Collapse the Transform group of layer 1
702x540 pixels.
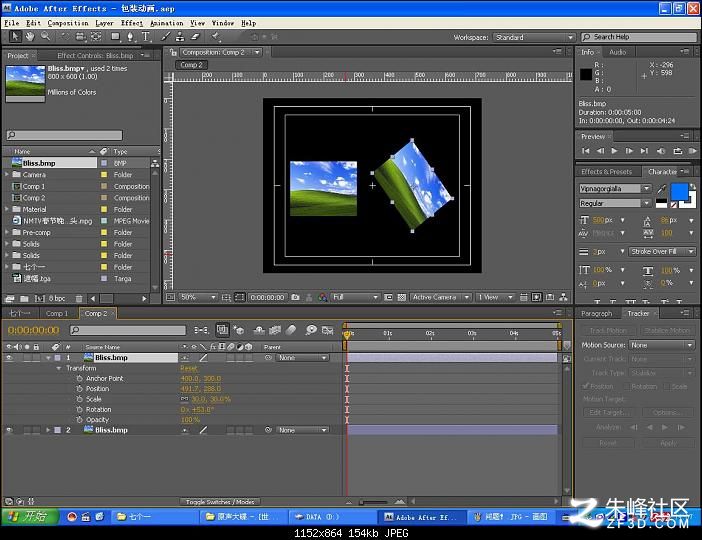pyautogui.click(x=59, y=368)
